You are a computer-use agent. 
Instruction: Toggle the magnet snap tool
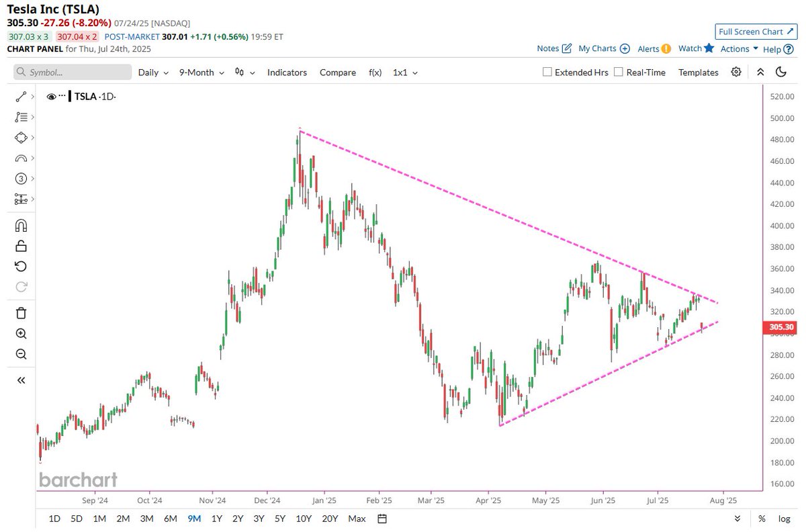[x=20, y=225]
